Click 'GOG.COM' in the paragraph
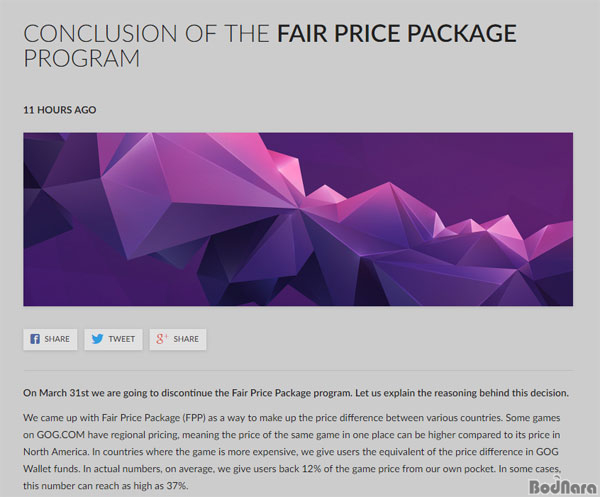This screenshot has width=600, height=497. point(60,435)
